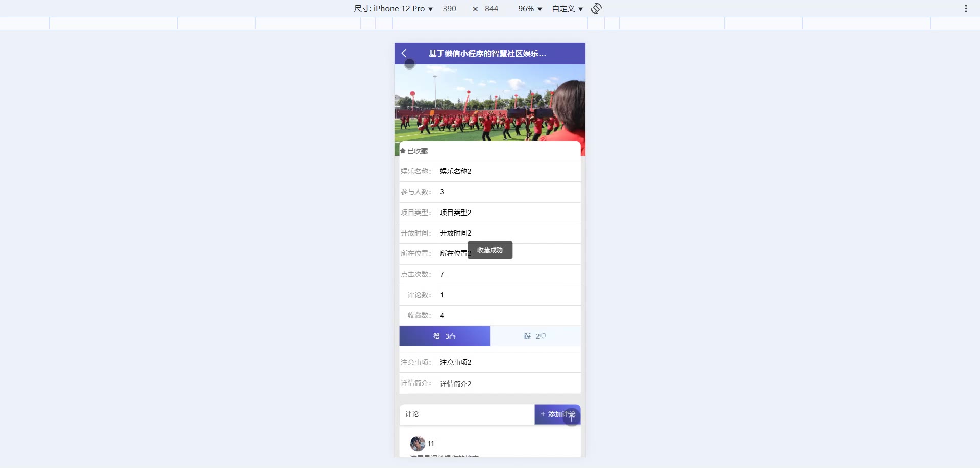Click the value 详情简介2

point(455,384)
